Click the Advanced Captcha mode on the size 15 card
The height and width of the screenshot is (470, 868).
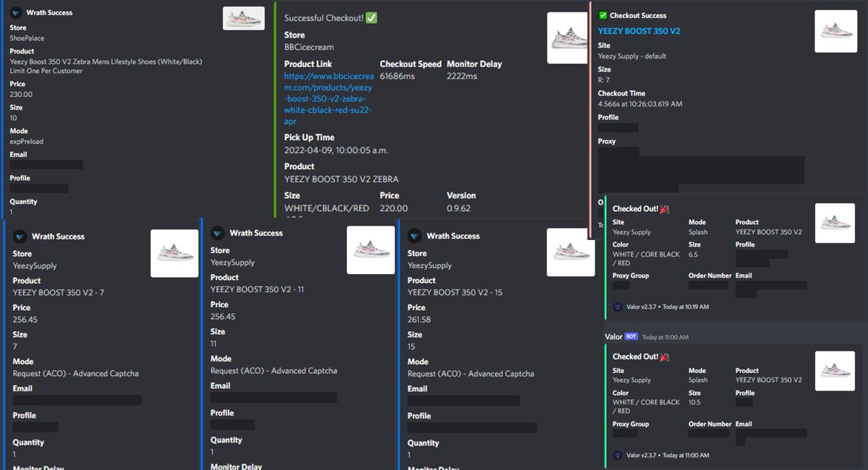pyautogui.click(x=471, y=374)
